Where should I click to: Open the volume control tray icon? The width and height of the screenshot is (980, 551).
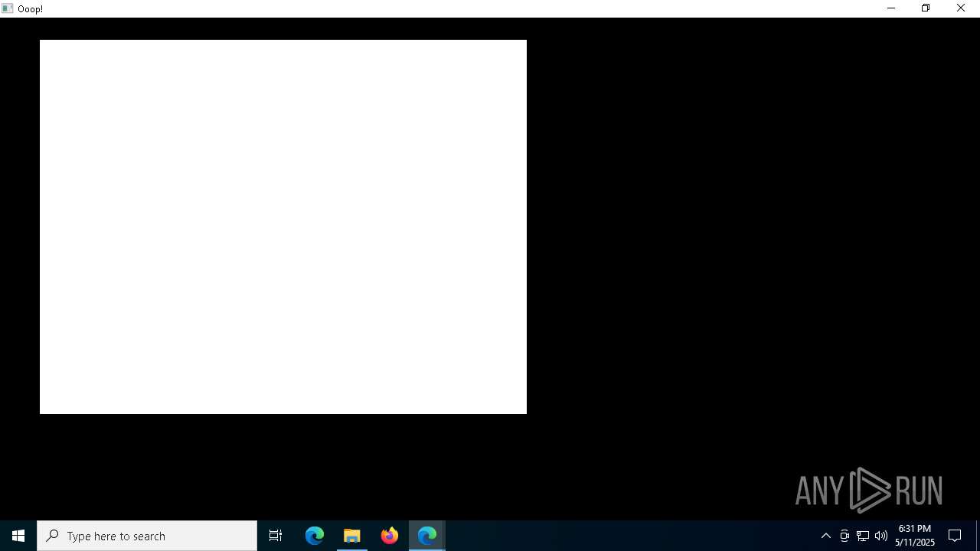pyautogui.click(x=881, y=536)
